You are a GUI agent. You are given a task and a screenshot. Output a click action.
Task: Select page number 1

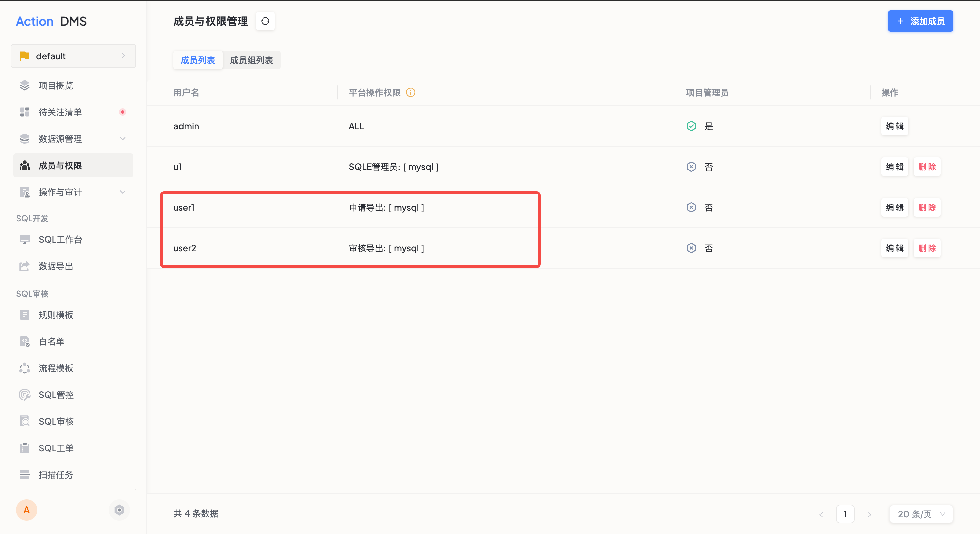[845, 514]
